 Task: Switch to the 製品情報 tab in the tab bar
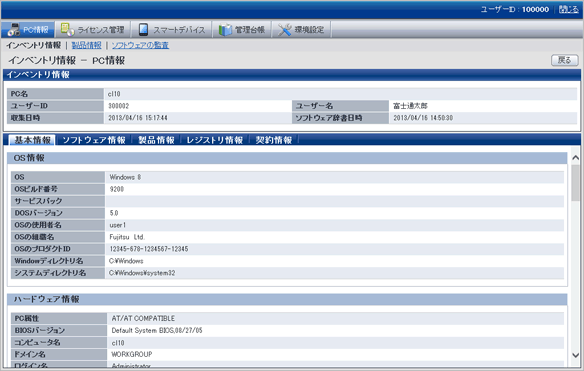(156, 140)
